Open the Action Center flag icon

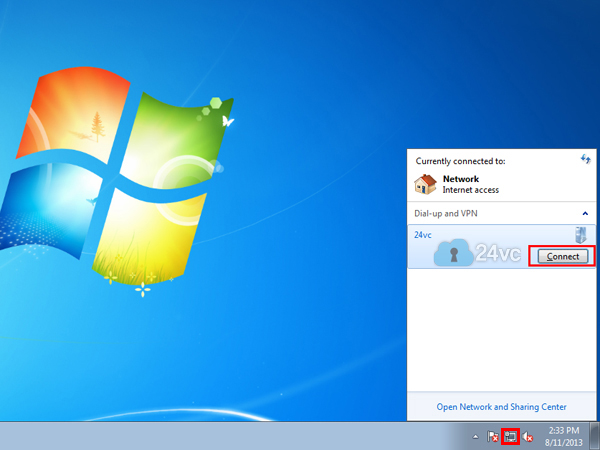pyautogui.click(x=492, y=436)
